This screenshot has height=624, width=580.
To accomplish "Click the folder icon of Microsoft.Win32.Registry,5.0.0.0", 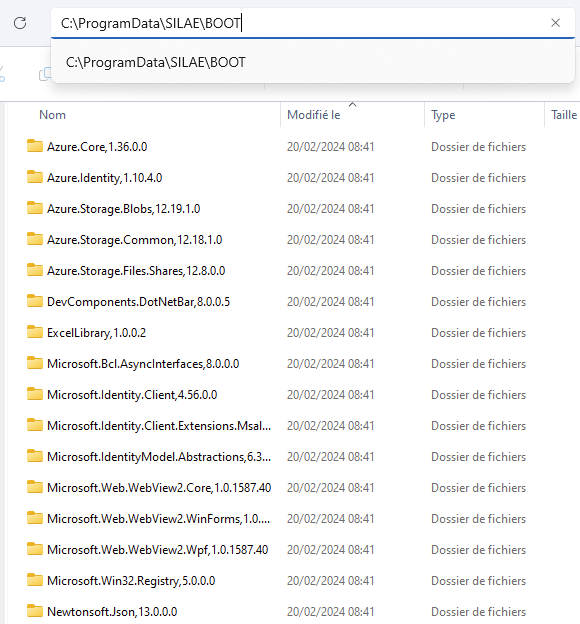I will pyautogui.click(x=35, y=581).
